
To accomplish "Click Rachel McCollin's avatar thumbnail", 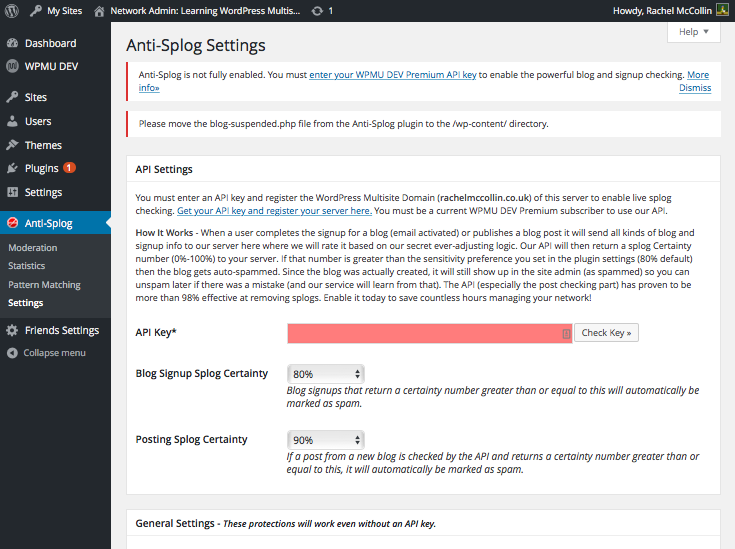I will (722, 10).
